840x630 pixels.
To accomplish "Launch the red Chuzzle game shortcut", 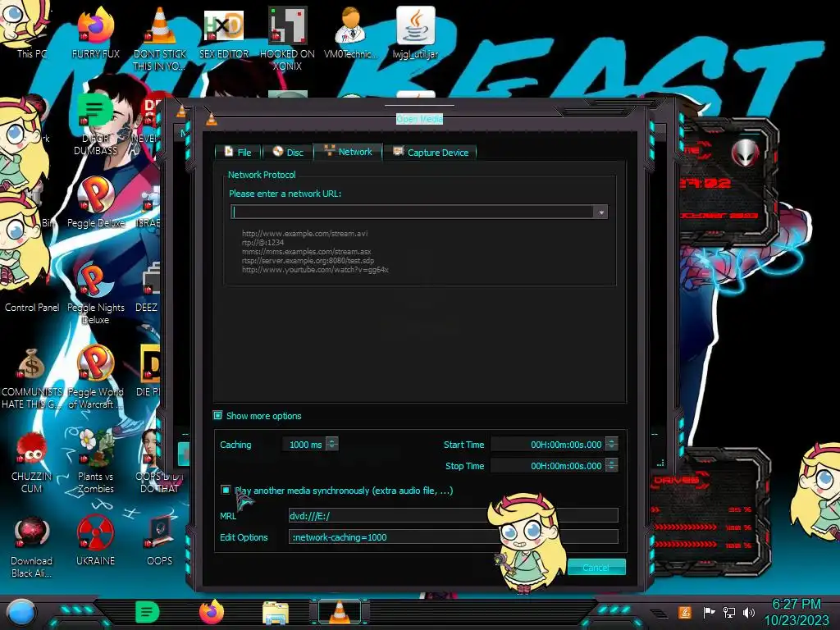I will pos(31,463).
